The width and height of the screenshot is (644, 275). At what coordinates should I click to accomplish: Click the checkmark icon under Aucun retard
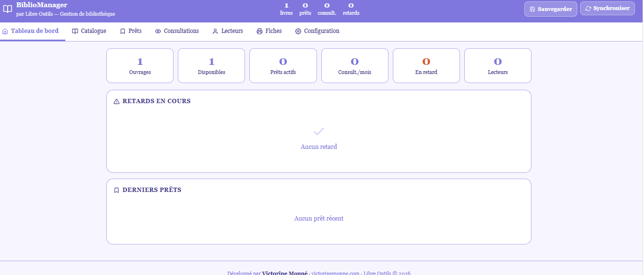318,131
